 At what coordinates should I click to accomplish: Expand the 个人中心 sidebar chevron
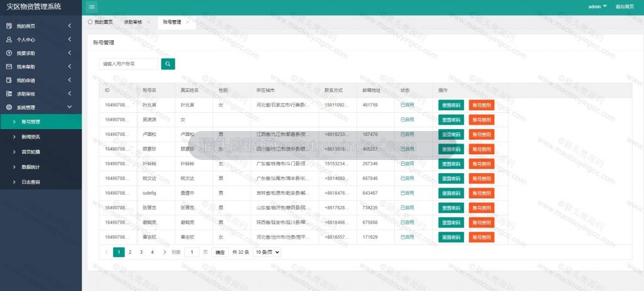click(70, 40)
